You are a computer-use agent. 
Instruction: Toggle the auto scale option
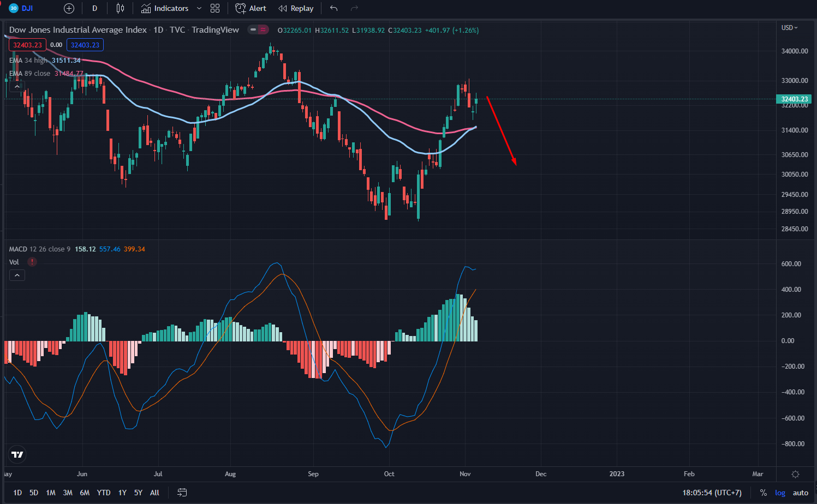point(800,493)
